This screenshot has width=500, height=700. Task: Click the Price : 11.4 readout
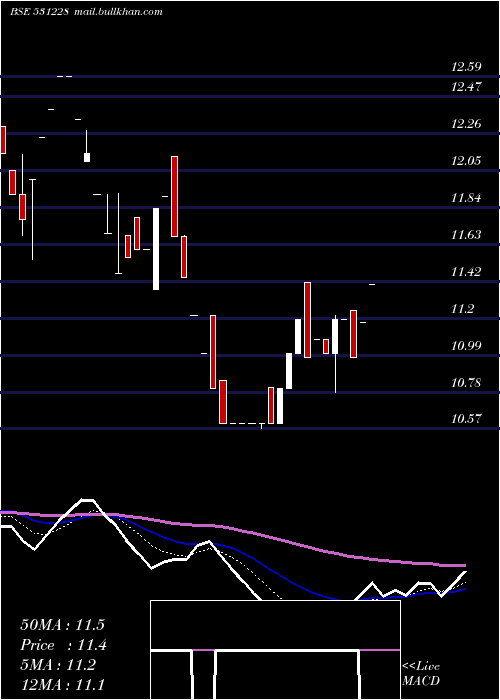(63, 646)
